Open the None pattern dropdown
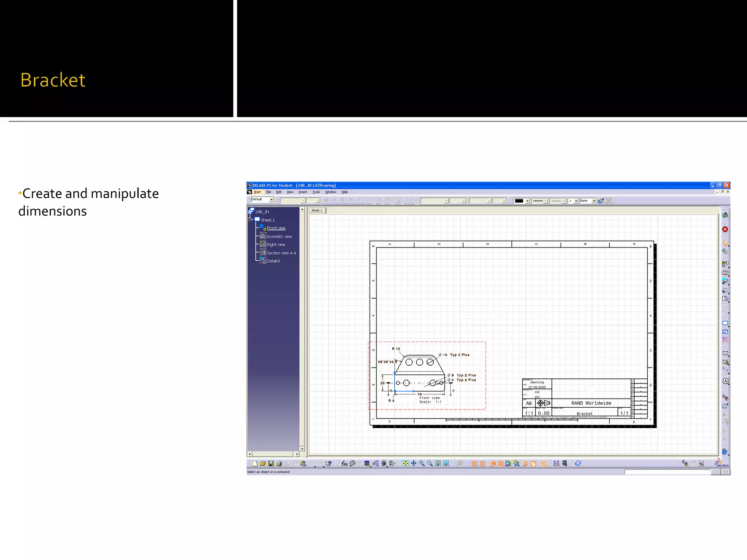 593,201
